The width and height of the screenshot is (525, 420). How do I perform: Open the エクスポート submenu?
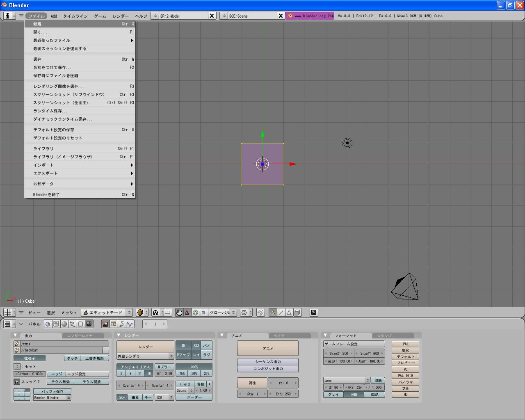(x=80, y=173)
